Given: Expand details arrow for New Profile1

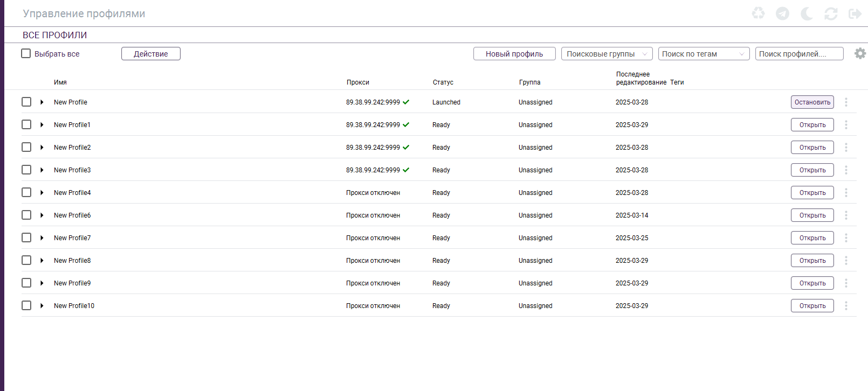Looking at the screenshot, I should point(42,125).
